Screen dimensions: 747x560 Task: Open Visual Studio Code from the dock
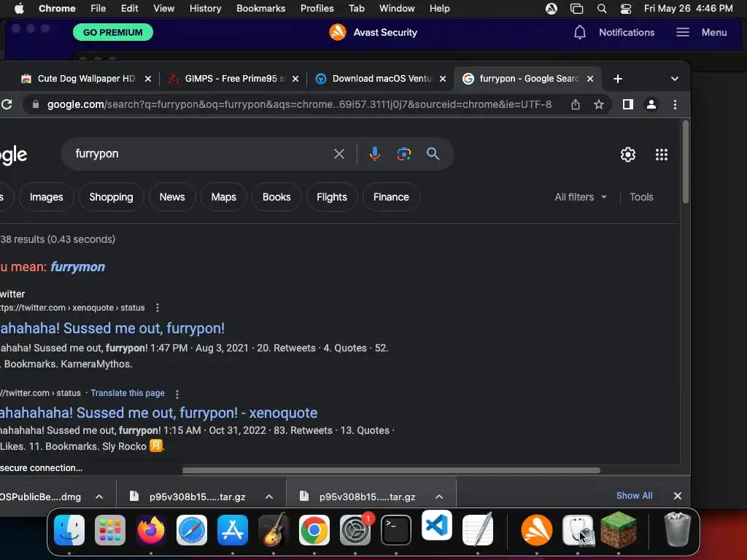(x=437, y=526)
